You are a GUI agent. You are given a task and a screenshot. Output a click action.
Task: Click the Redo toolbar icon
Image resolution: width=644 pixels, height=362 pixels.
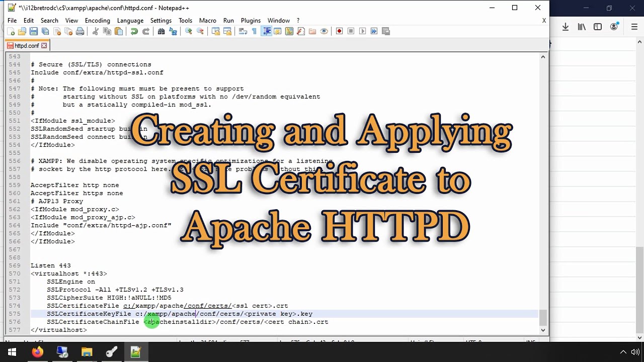(145, 31)
